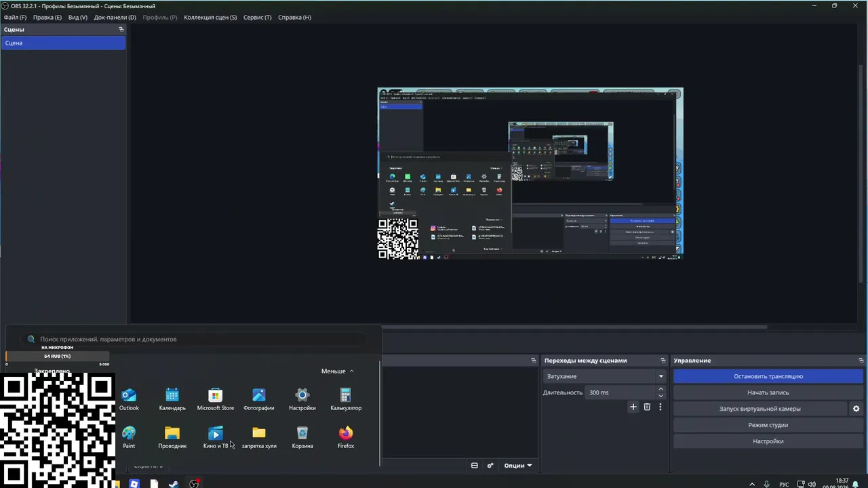Open OBS Настройки button

(x=768, y=441)
